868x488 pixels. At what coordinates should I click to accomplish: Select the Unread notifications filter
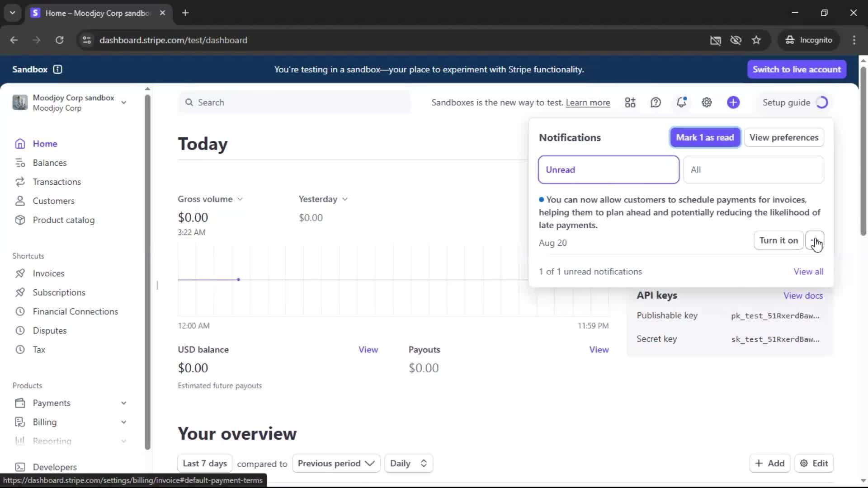[608, 170]
